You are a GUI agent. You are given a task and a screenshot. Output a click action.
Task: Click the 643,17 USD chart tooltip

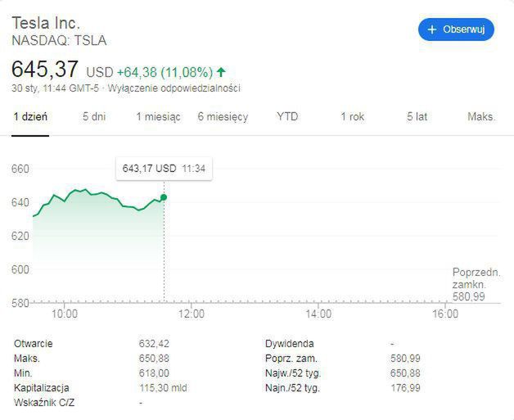[164, 169]
